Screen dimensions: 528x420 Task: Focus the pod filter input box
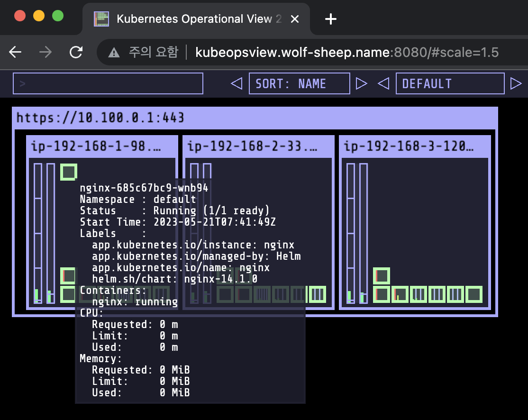108,83
